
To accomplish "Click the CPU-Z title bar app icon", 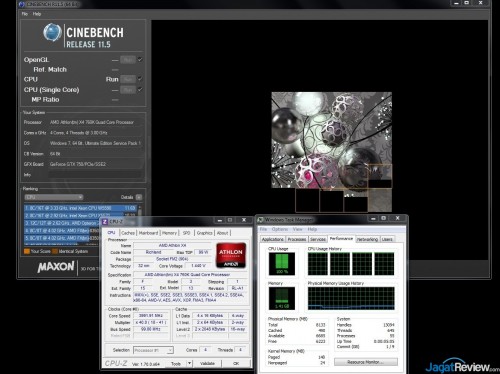I will (x=105, y=222).
